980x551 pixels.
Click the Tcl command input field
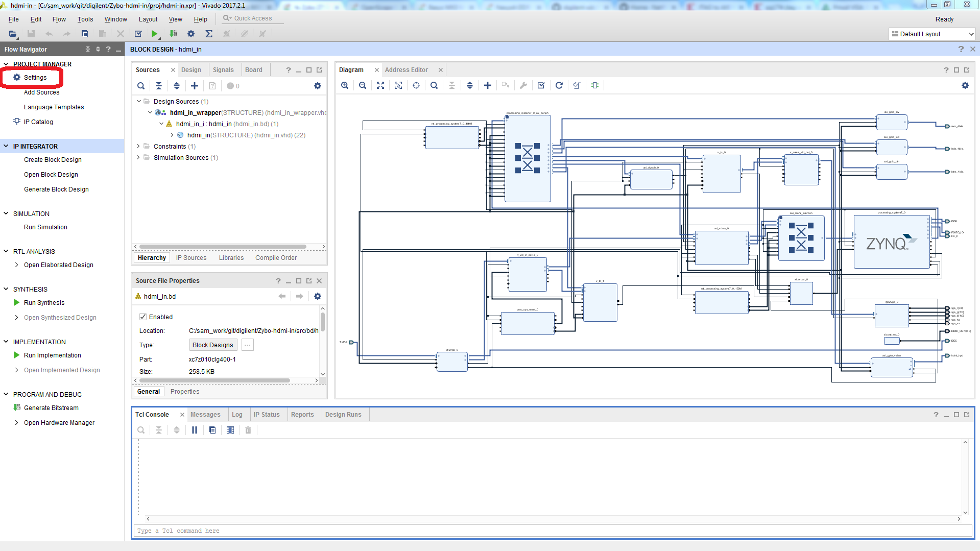(553, 531)
